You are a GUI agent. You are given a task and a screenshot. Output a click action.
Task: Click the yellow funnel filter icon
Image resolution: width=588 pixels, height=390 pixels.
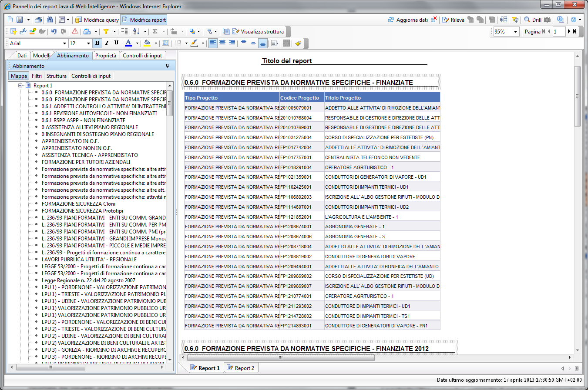pyautogui.click(x=106, y=31)
